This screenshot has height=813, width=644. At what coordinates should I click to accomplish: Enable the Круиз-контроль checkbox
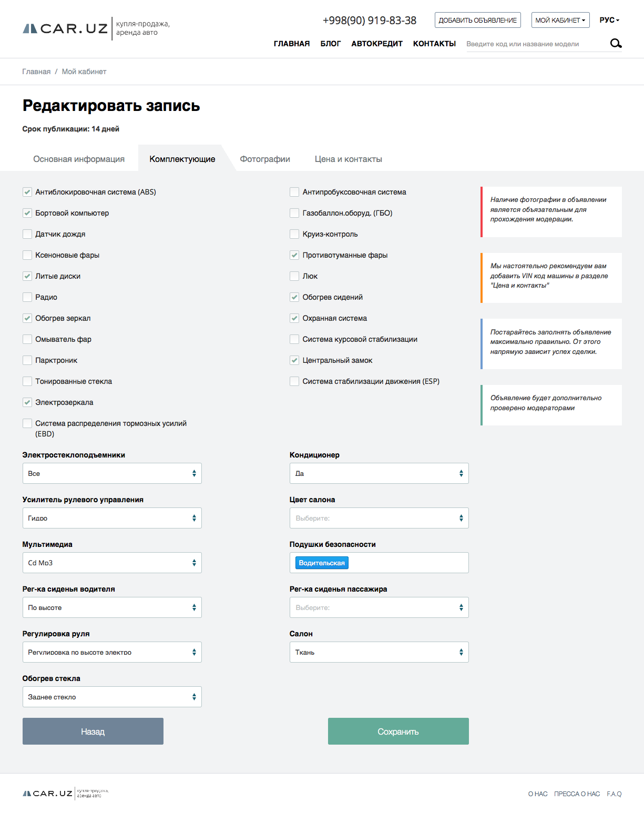click(294, 234)
